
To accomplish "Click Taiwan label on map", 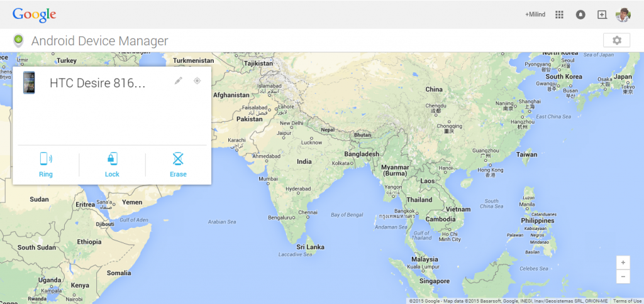I will pos(526,155).
